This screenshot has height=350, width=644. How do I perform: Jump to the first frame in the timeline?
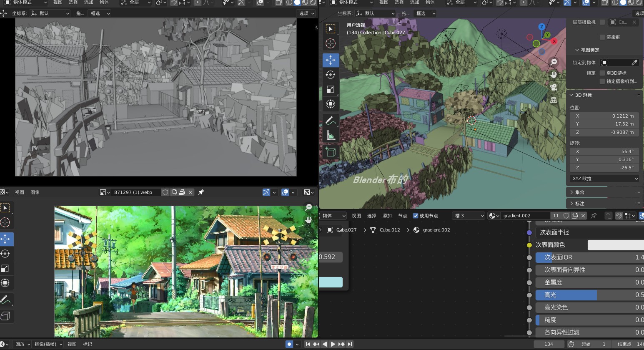click(308, 344)
